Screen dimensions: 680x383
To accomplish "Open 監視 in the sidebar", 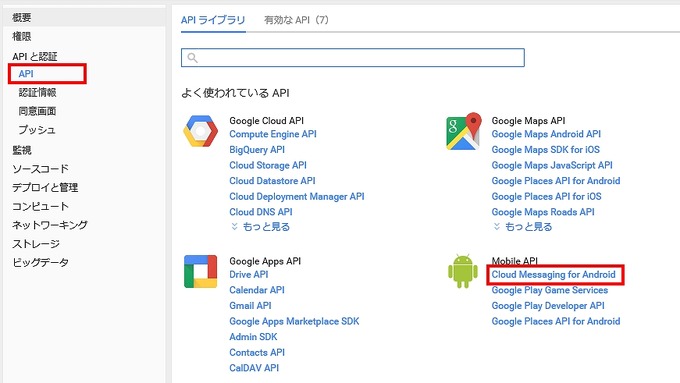I will 22,150.
